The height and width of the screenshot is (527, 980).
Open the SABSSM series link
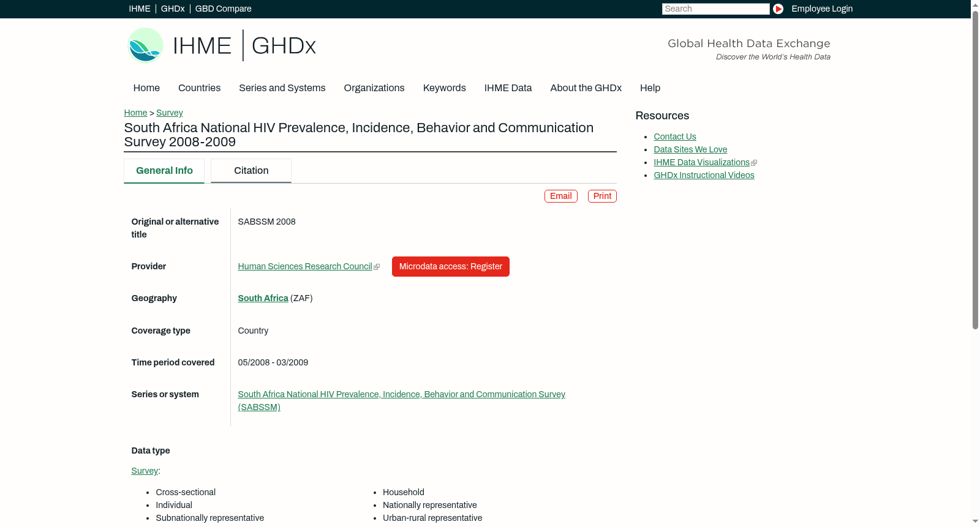[401, 401]
